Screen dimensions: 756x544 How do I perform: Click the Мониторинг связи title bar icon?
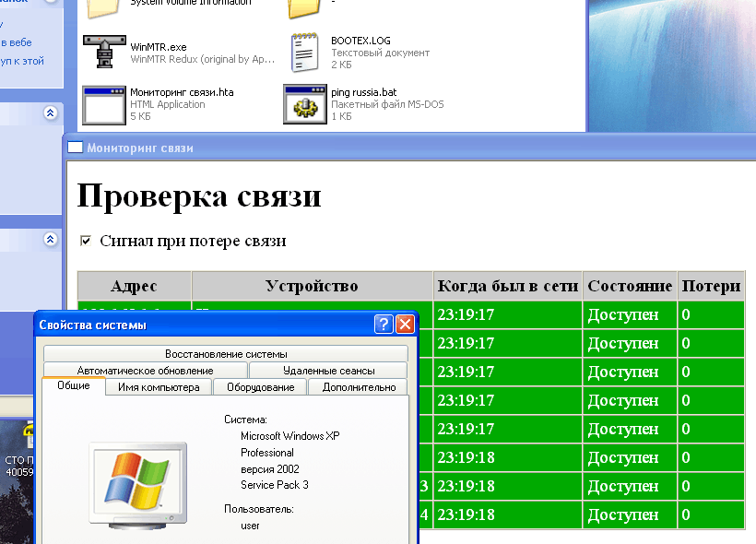pos(75,147)
